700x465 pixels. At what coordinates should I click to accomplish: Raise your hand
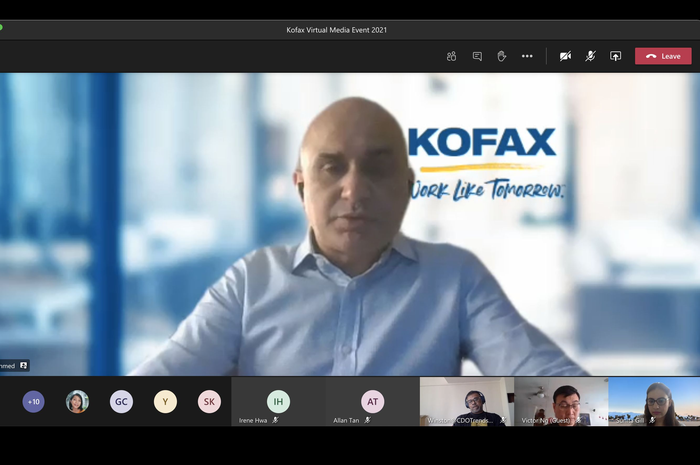502,56
